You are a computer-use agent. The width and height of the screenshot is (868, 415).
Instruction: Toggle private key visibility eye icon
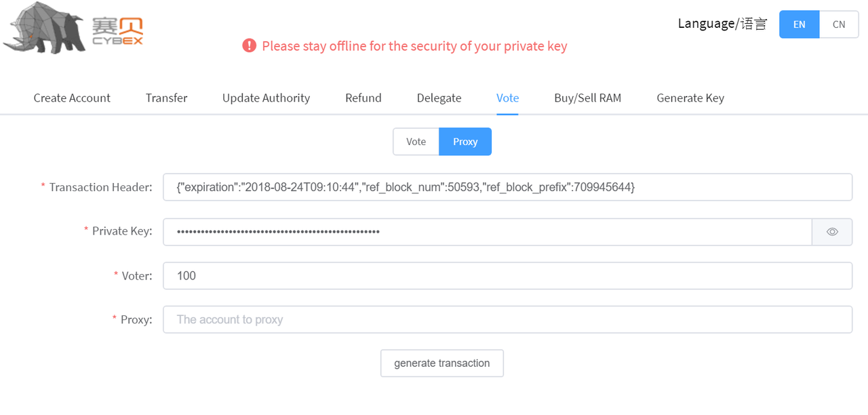point(832,232)
